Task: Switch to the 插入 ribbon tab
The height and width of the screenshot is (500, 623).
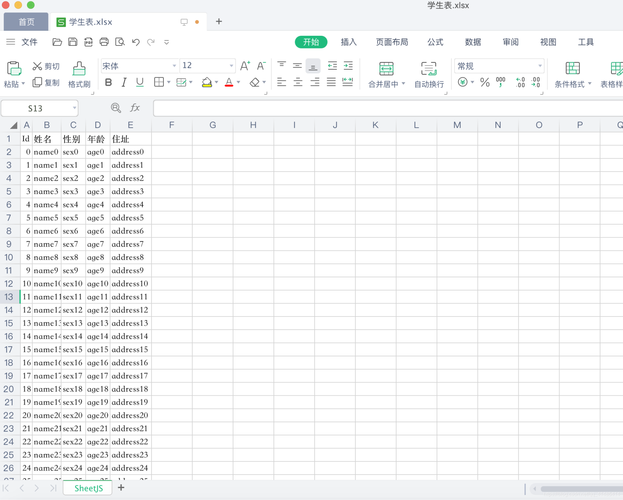Action: point(348,42)
